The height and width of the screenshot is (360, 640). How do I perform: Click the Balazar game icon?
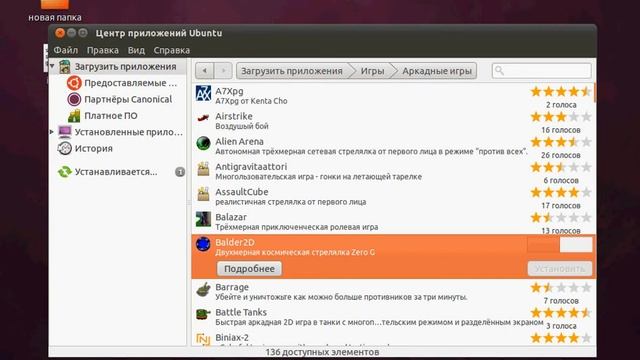[203, 219]
